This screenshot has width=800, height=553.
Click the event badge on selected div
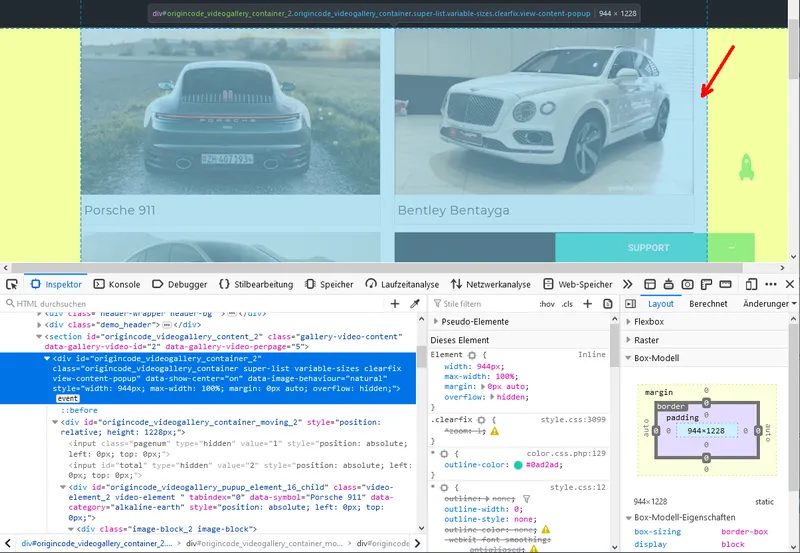(x=67, y=398)
